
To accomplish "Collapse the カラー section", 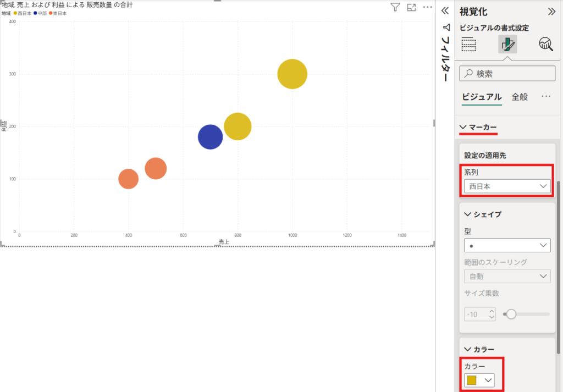I will point(479,349).
